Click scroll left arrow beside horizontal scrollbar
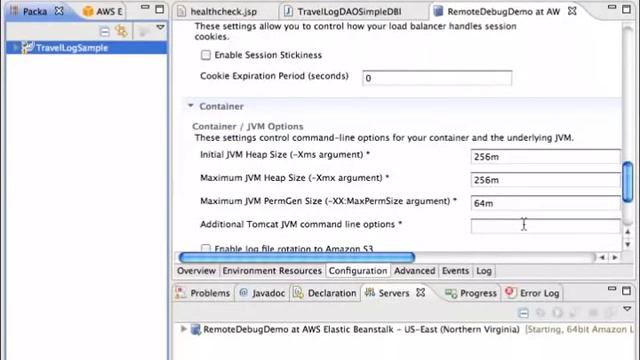This screenshot has width=640, height=360. 602,257
